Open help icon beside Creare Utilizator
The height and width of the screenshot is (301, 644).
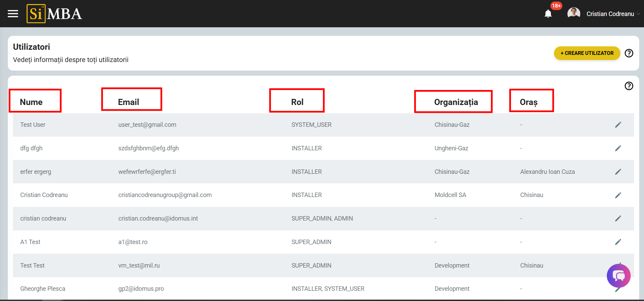629,53
